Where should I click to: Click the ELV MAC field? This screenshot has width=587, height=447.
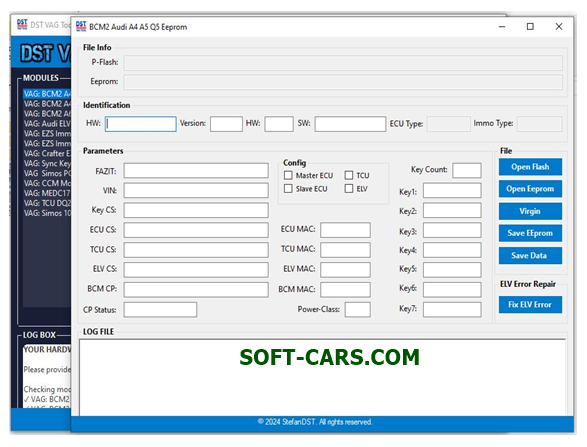click(x=345, y=270)
